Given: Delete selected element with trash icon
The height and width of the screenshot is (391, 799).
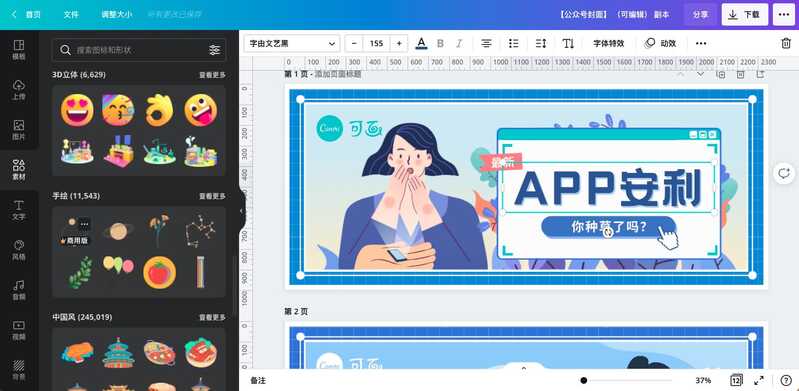Looking at the screenshot, I should pyautogui.click(x=786, y=43).
